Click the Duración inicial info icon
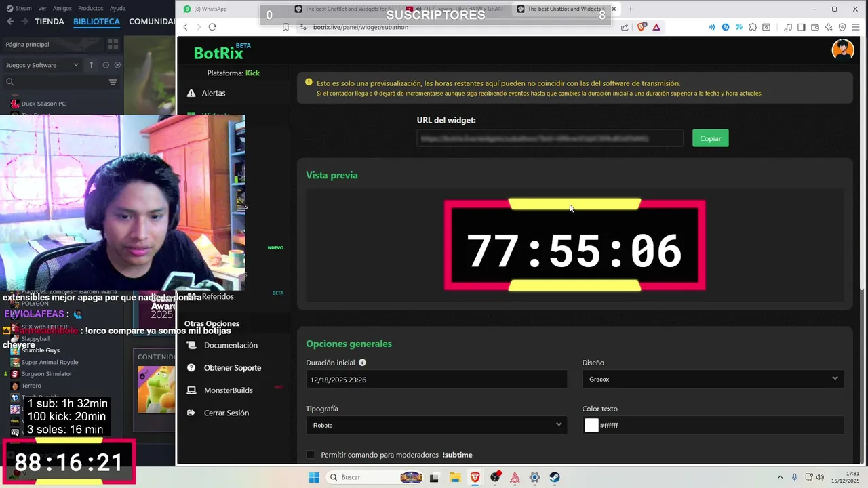This screenshot has height=488, width=868. tap(362, 363)
